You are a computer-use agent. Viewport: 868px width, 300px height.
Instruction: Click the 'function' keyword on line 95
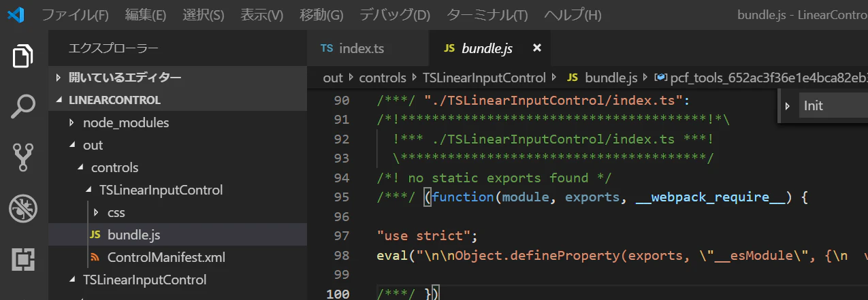[x=464, y=197]
